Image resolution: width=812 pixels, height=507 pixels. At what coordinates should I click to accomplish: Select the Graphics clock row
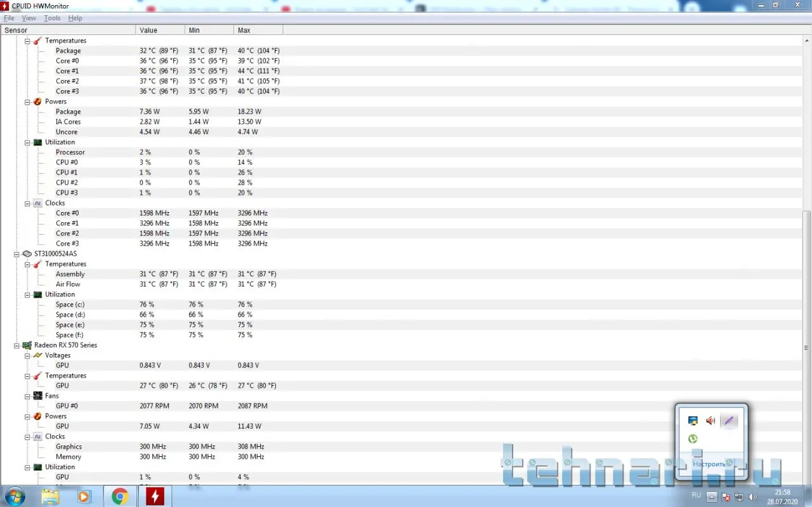click(401, 447)
